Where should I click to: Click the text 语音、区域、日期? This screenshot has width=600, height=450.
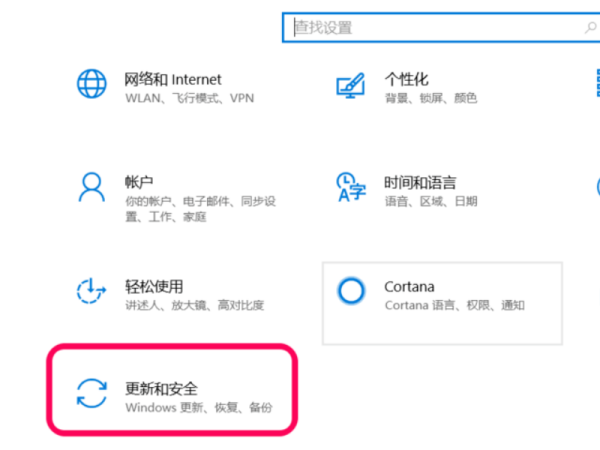431,201
